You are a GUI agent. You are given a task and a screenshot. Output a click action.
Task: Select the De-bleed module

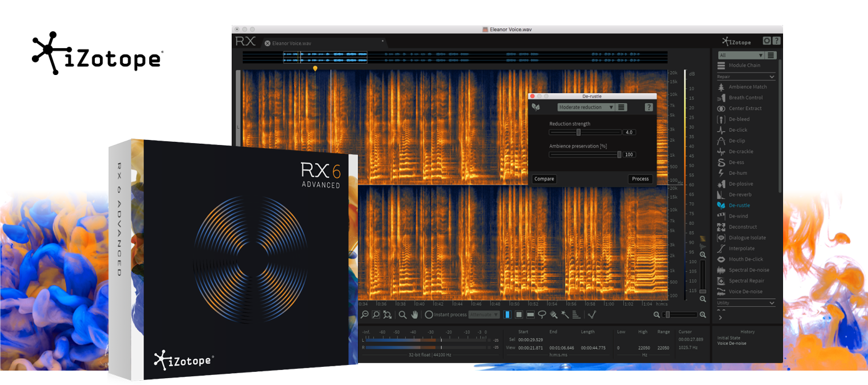pyautogui.click(x=734, y=119)
